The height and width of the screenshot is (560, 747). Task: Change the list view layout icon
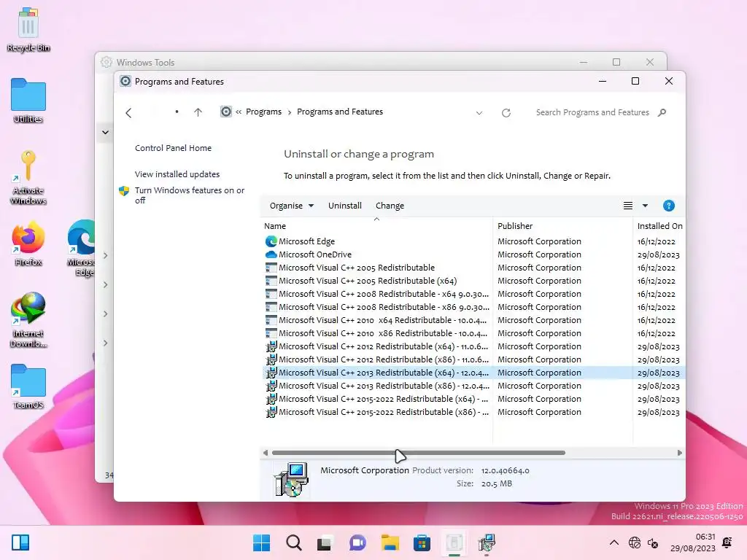pyautogui.click(x=628, y=206)
